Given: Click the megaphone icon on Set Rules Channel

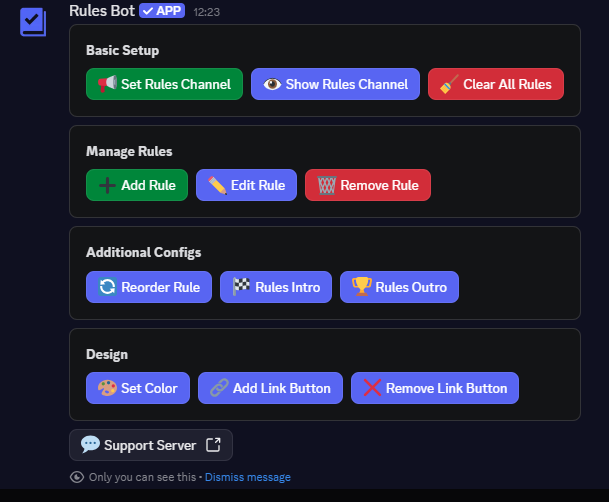Looking at the screenshot, I should 107,84.
